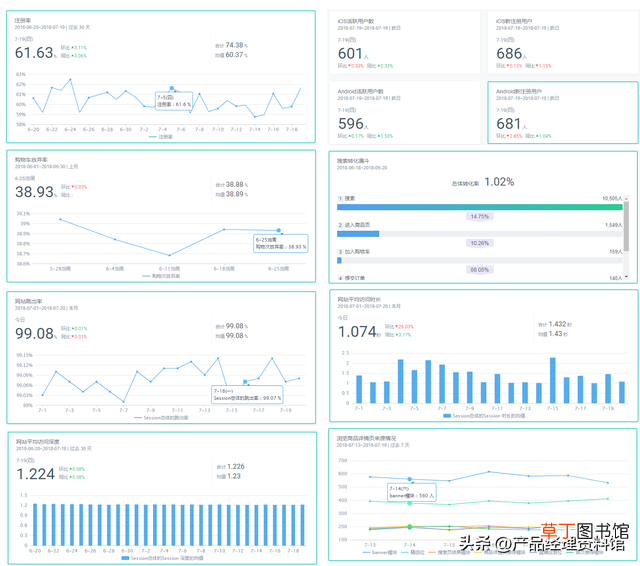This screenshot has width=640, height=566.
Task: Click highlighted 7-14 point on banner模块 line
Action: (410, 479)
